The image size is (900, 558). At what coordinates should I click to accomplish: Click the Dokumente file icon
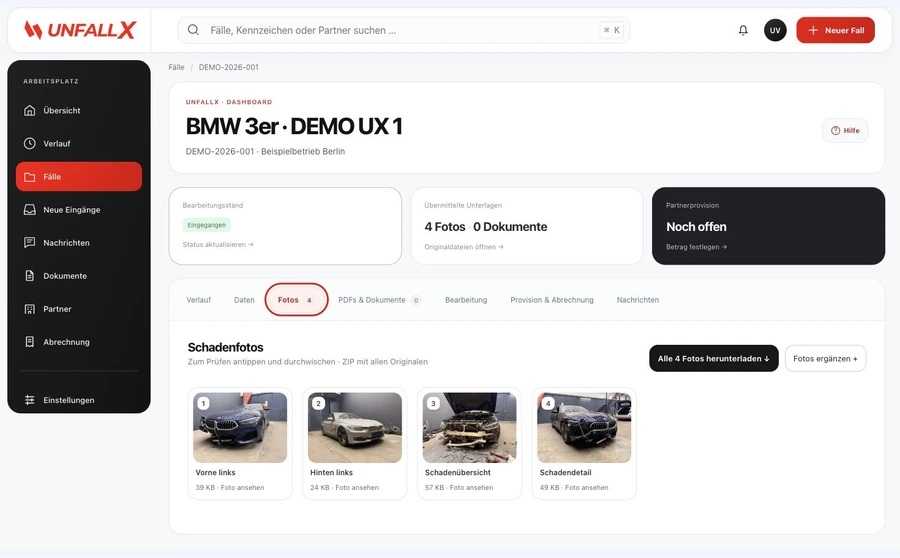(30, 276)
